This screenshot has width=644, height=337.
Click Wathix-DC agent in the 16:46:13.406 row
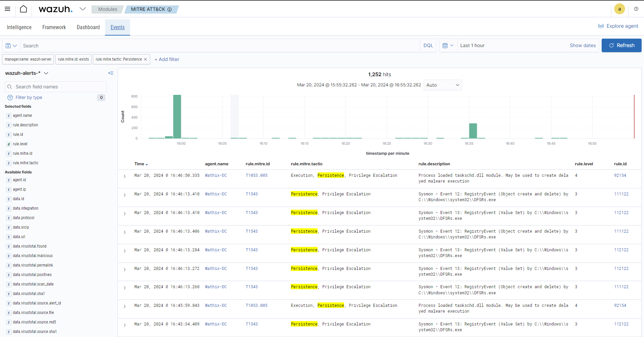coord(216,231)
